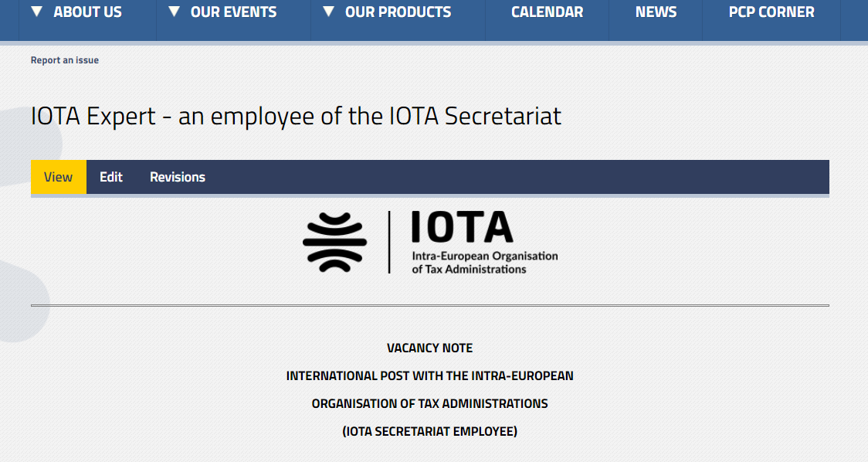Click the IOTA striped emblem logo
The height and width of the screenshot is (462, 868).
tap(334, 242)
